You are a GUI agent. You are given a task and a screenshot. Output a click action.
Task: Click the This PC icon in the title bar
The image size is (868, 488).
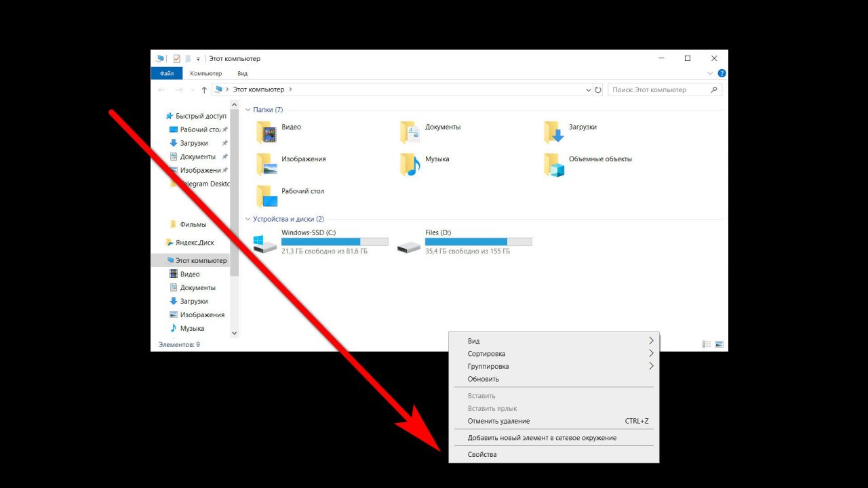tap(160, 59)
